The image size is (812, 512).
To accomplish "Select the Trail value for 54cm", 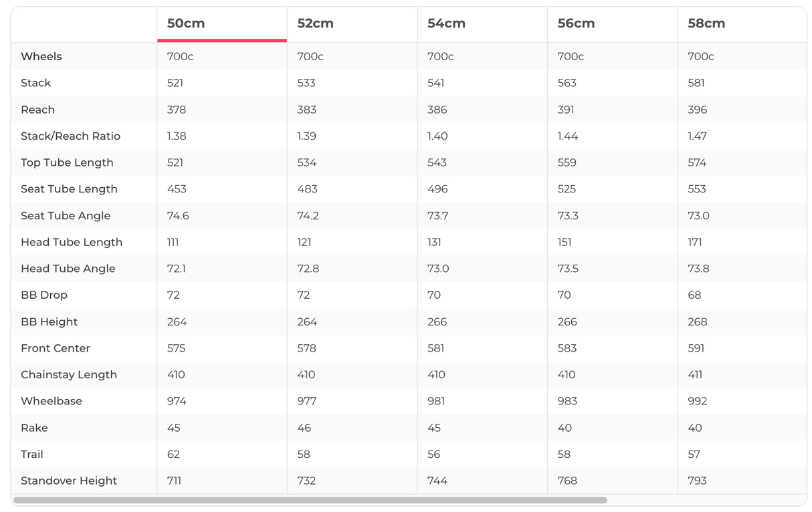I will click(434, 455).
